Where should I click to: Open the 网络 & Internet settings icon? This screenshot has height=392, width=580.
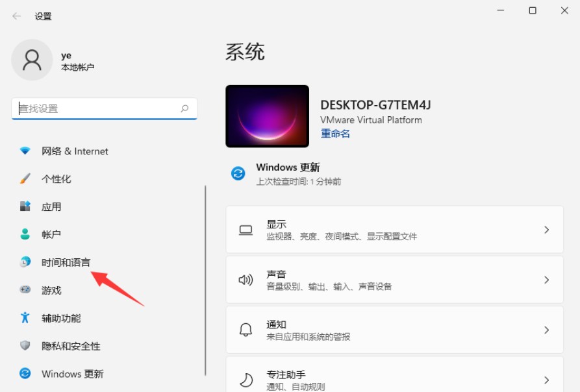[x=24, y=151]
